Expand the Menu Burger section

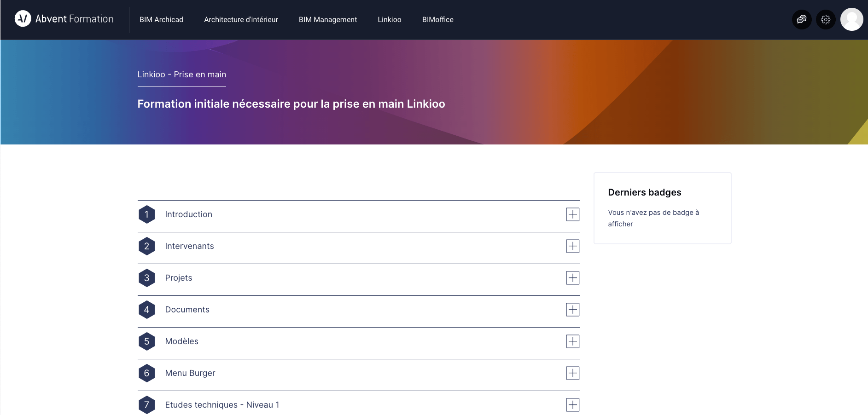pyautogui.click(x=572, y=373)
